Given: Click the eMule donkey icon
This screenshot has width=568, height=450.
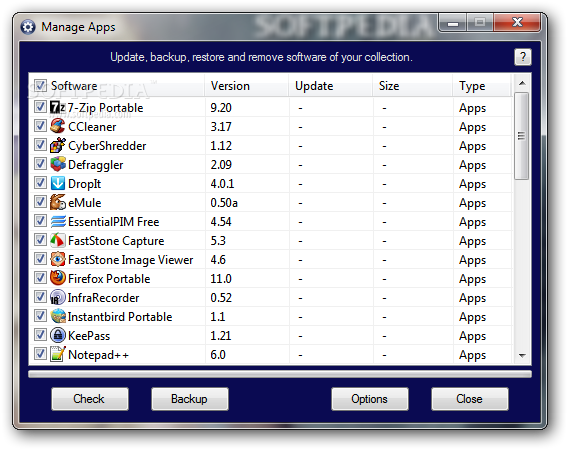Looking at the screenshot, I should [x=58, y=202].
